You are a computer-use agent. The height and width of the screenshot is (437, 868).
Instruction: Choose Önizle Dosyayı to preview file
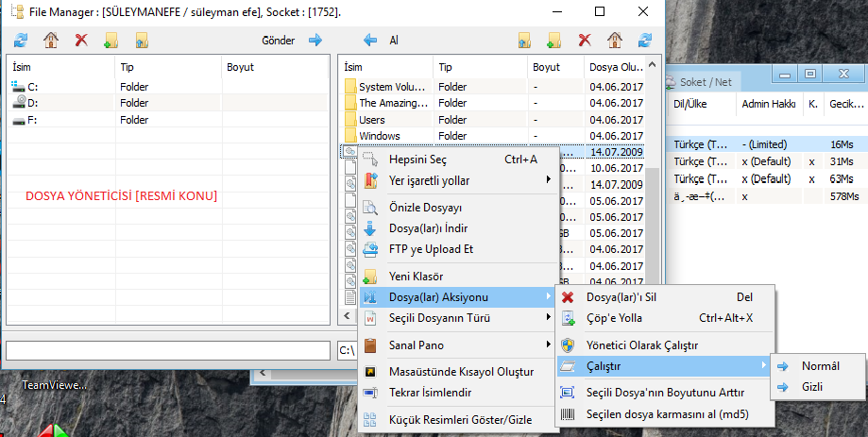coord(458,208)
